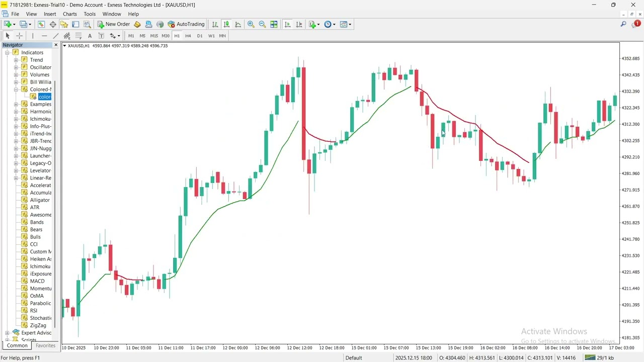Switch to the Favorites tab in Navigator

point(45,345)
